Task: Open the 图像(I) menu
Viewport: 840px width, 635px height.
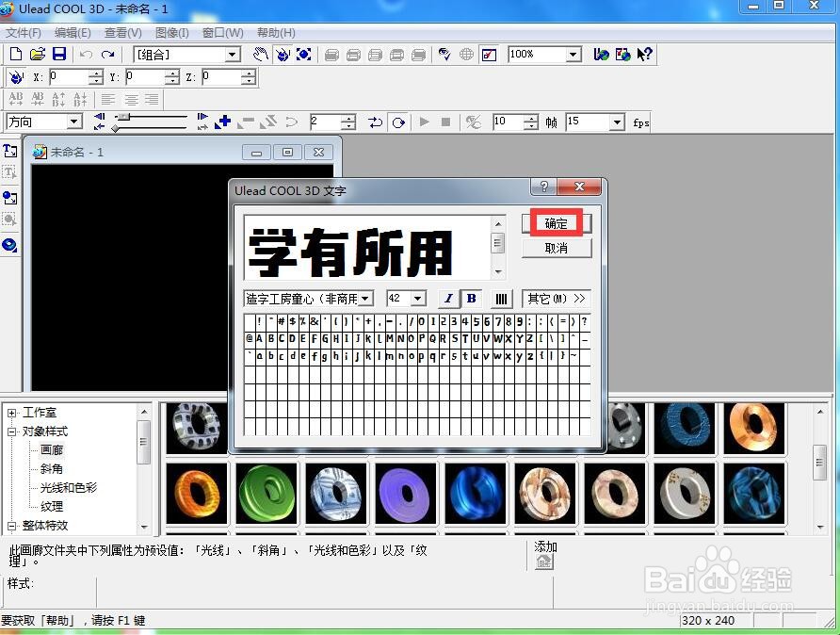Action: 172,33
